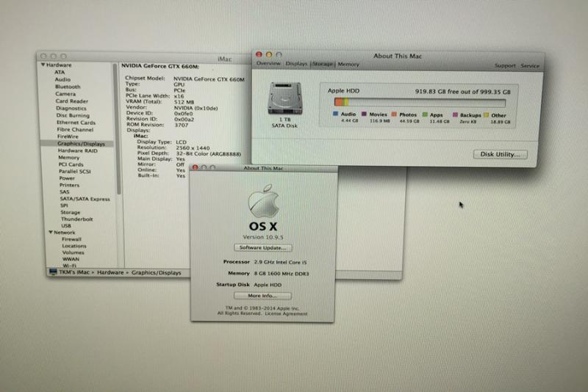Click the VRAM 512 MB value
This screenshot has height=392, width=588.
pyautogui.click(x=184, y=102)
